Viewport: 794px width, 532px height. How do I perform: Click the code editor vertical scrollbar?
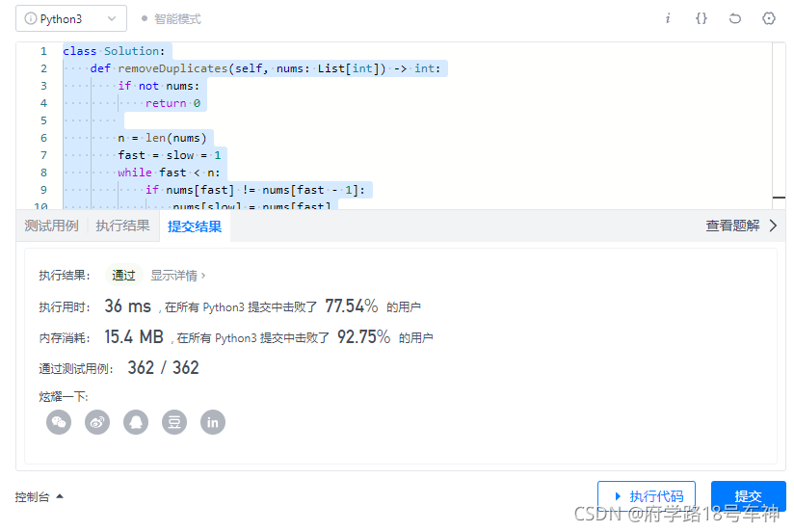[x=779, y=125]
